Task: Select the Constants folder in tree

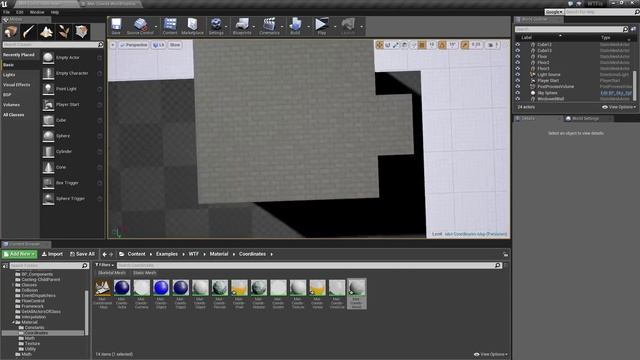Action: 34,328
